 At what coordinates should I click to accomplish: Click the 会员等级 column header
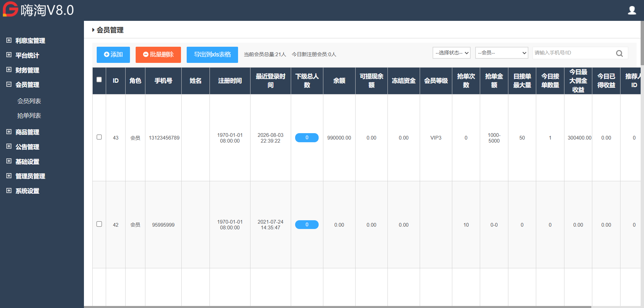[x=436, y=81]
